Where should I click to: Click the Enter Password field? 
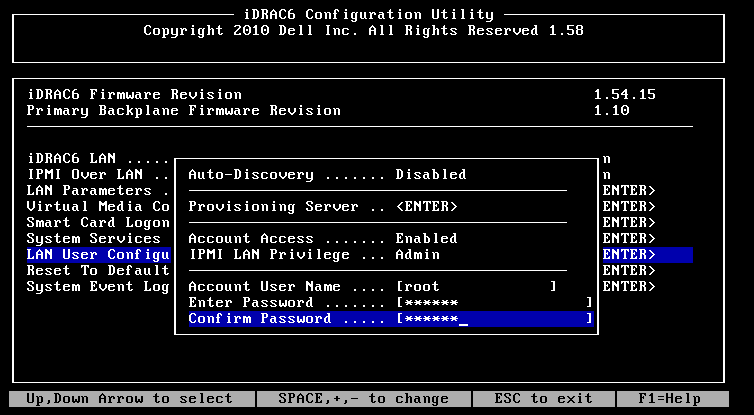pos(494,302)
